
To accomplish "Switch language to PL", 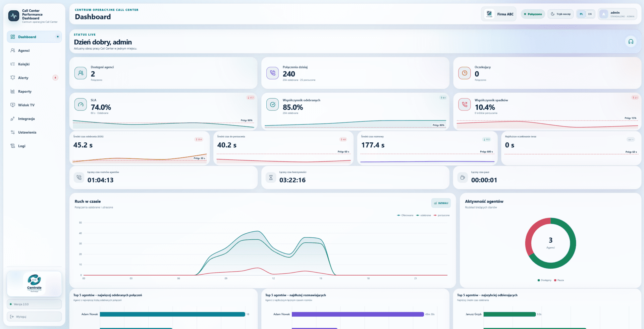I will 581,14.
